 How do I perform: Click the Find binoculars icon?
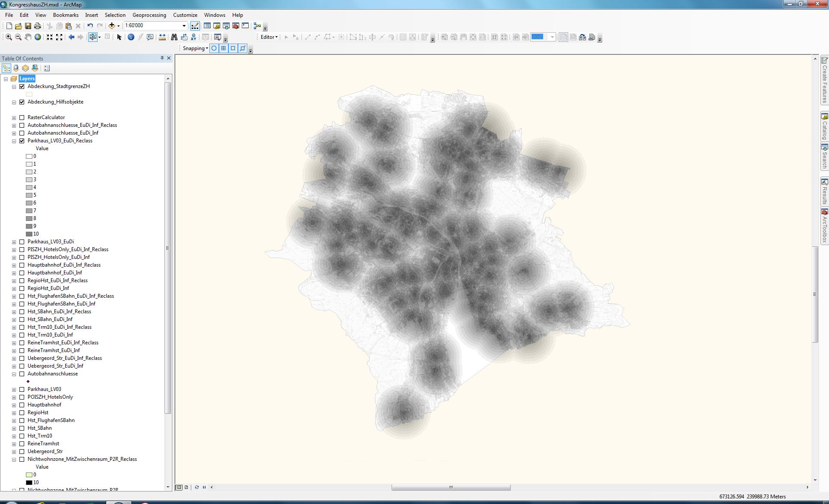(x=174, y=37)
